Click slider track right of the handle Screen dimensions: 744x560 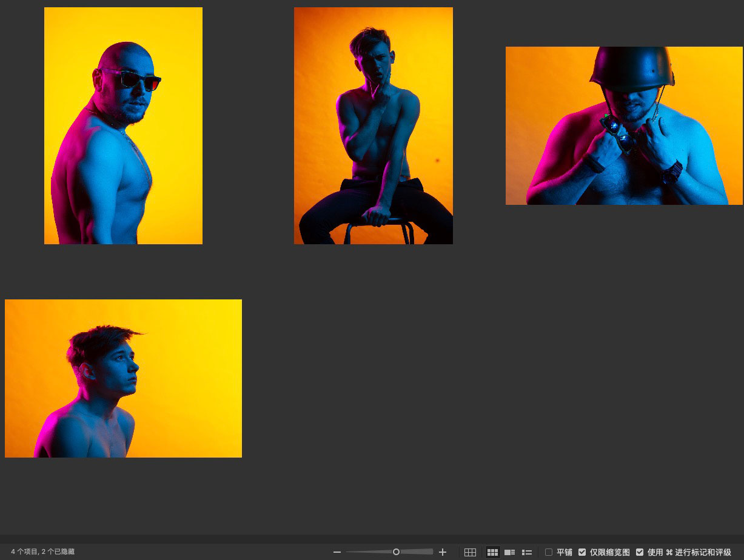coord(418,552)
